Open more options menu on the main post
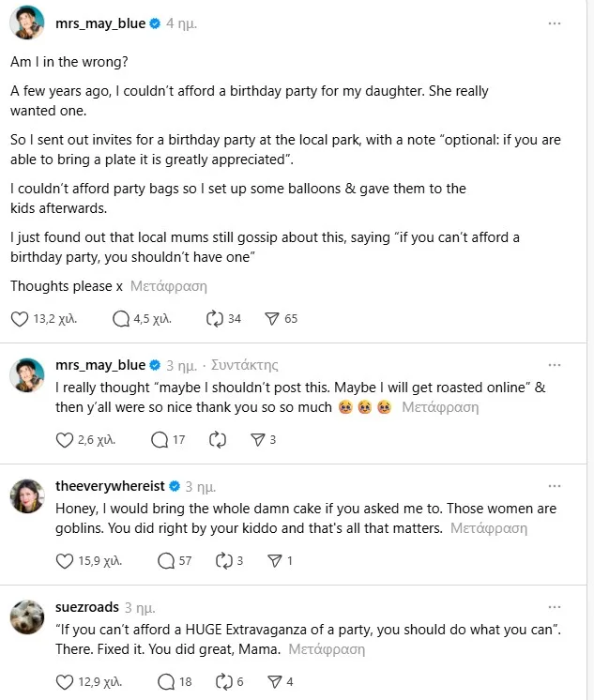Viewport: 594px width, 700px height. coord(555,23)
